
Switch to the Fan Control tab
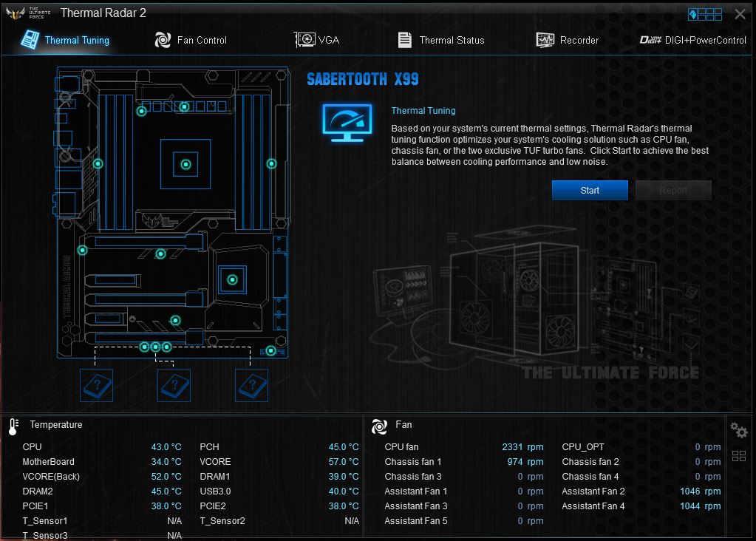click(x=191, y=40)
